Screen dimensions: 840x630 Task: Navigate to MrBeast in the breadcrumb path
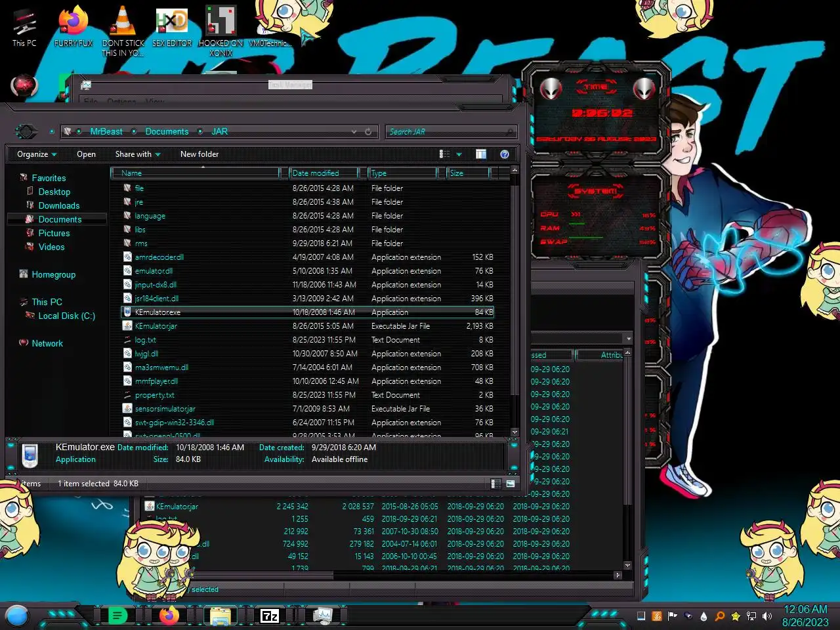[106, 132]
